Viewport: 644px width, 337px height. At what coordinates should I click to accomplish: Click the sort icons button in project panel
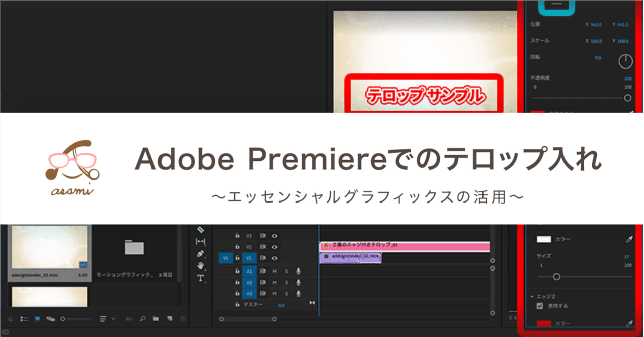(103, 319)
